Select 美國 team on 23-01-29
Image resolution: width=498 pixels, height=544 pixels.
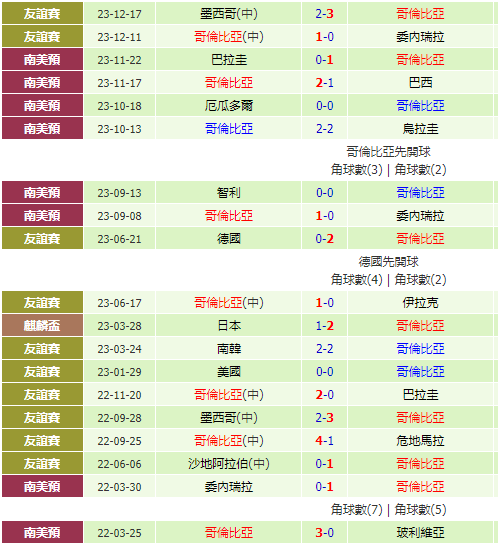click(x=229, y=372)
